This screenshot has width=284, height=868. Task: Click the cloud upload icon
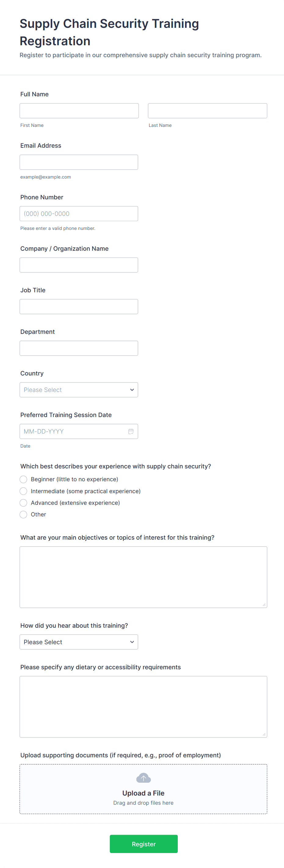pos(143,778)
